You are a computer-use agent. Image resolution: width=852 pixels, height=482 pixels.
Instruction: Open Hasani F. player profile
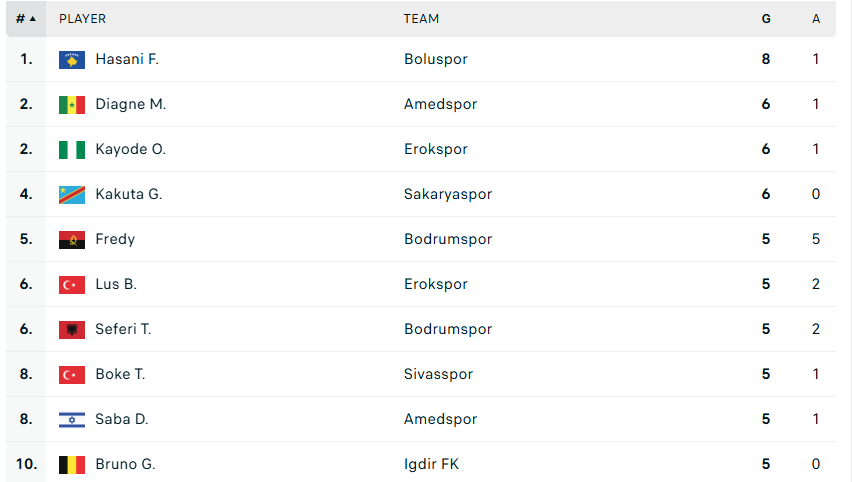pyautogui.click(x=127, y=59)
